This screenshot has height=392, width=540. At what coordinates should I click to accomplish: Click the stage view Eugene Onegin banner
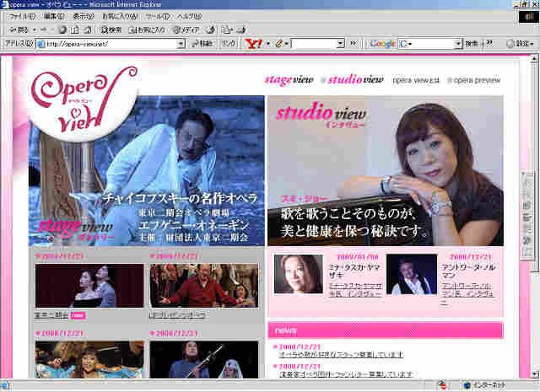pyautogui.click(x=147, y=170)
